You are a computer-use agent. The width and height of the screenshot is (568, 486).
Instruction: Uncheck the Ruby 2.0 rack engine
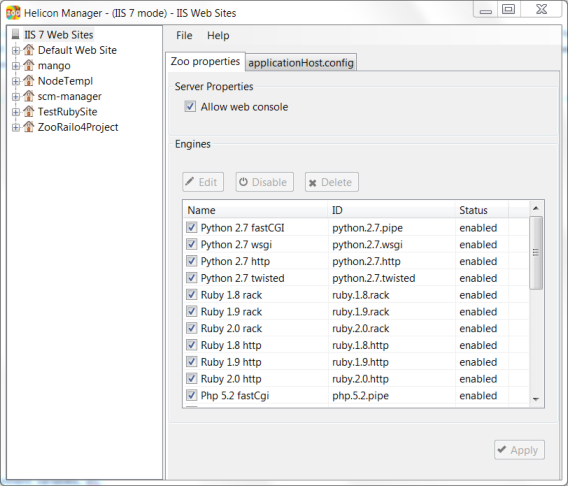pyautogui.click(x=192, y=328)
